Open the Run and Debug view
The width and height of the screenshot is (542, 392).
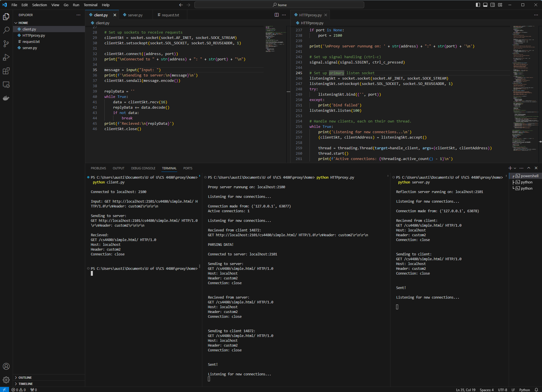pos(6,57)
